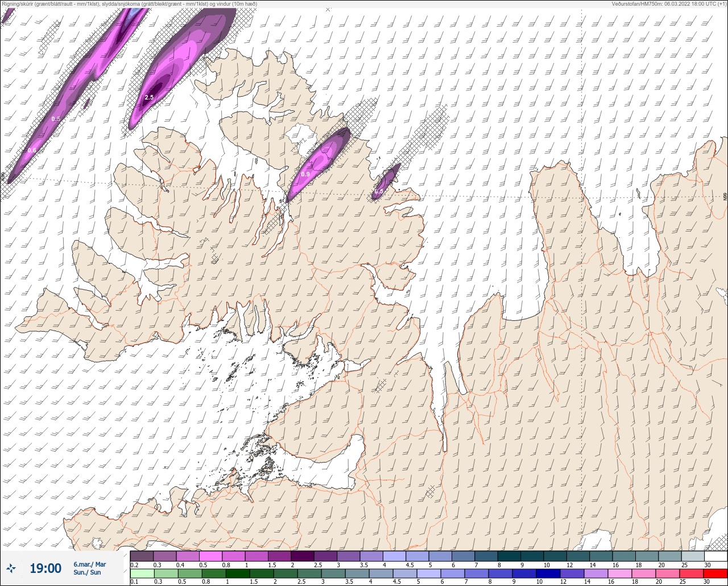Select the pale green 0.1 rain legend swatch
This screenshot has height=586, width=728.
click(142, 573)
